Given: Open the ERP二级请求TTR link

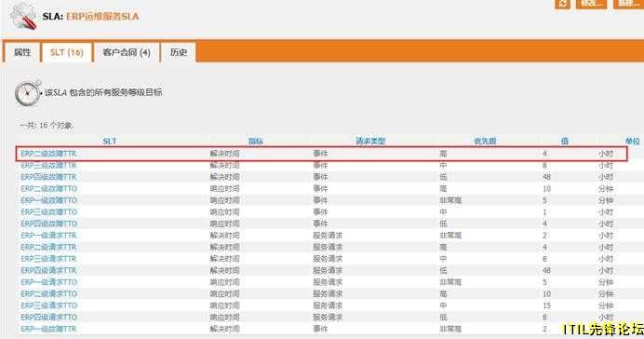Looking at the screenshot, I should [48, 248].
